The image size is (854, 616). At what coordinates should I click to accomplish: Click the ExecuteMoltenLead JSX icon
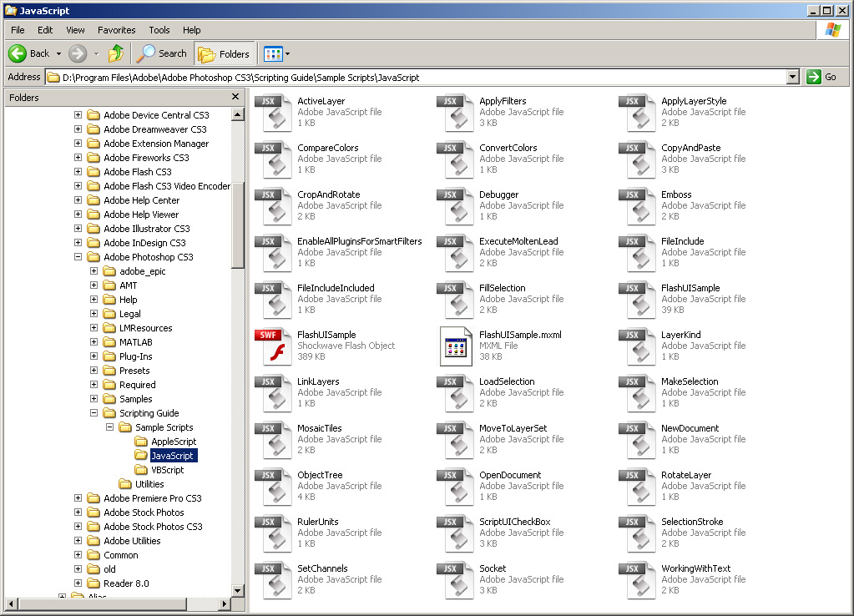point(455,253)
